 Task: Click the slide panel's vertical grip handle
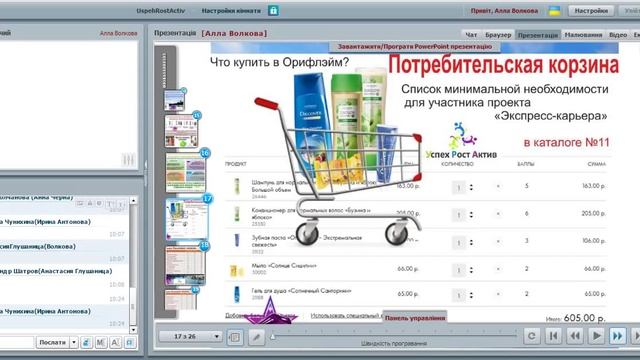(x=164, y=69)
